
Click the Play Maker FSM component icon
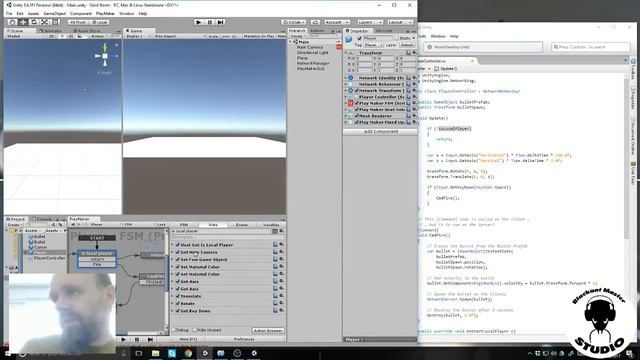350,103
